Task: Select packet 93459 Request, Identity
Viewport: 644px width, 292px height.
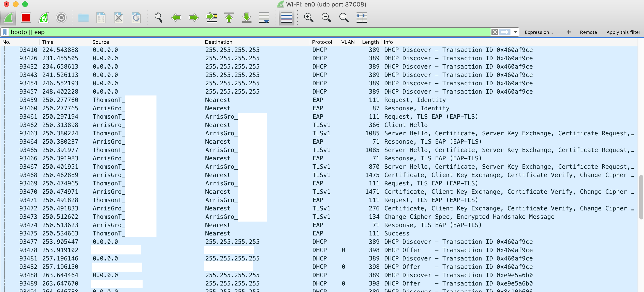Action: click(x=319, y=100)
